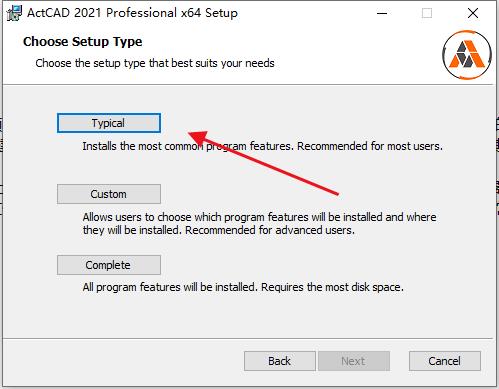Click the Choose Setup Type heading
The width and height of the screenshot is (499, 389).
point(83,42)
